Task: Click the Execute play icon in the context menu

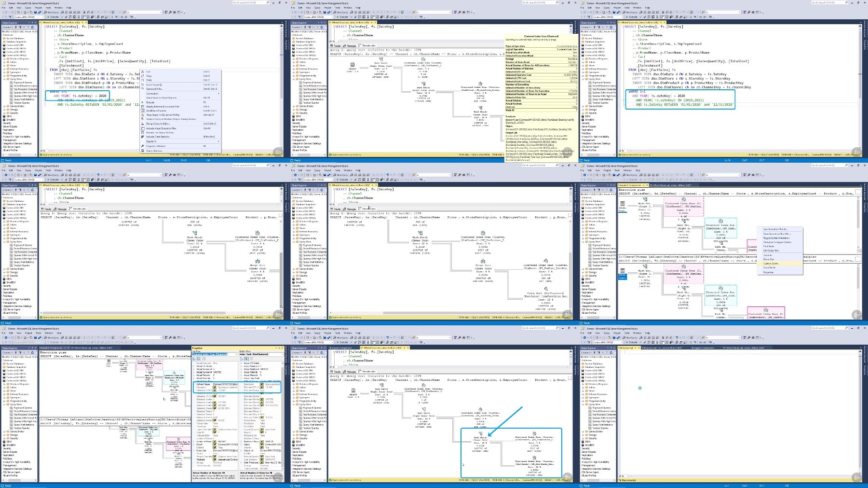Action: (143, 102)
